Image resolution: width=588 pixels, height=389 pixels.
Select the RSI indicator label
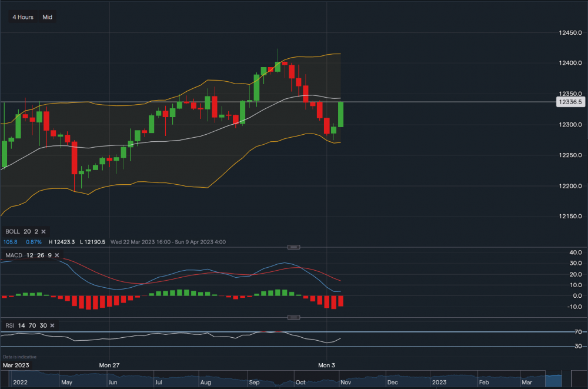click(9, 325)
